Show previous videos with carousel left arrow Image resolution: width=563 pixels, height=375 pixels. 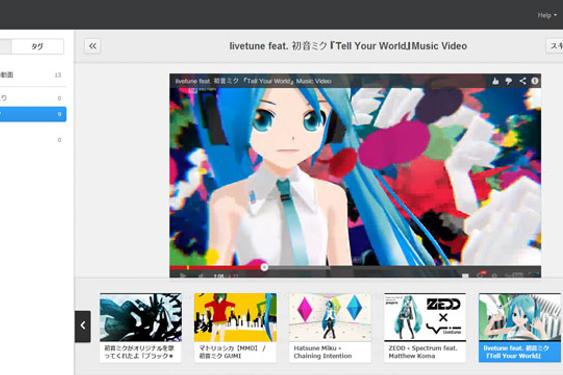point(83,326)
